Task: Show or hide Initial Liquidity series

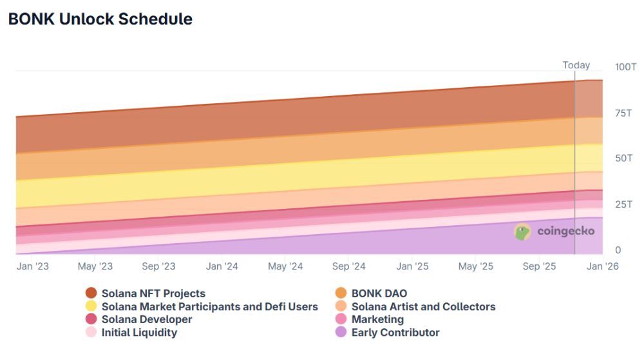Action: point(139,332)
